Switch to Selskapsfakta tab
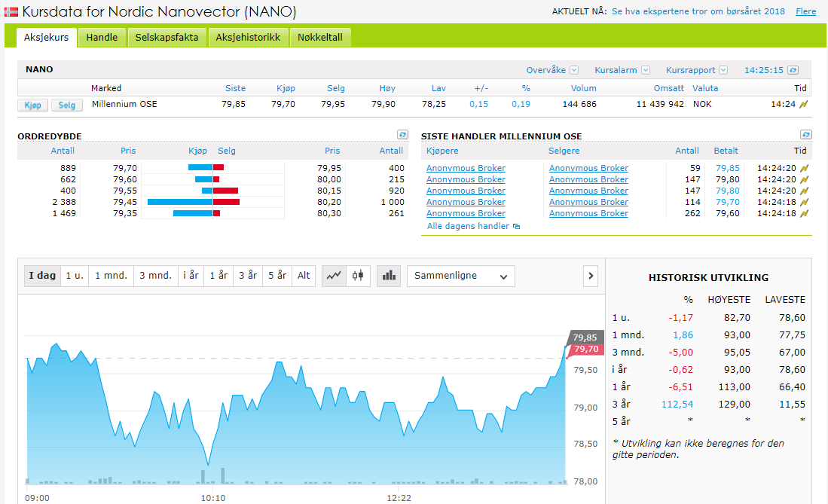 pos(167,38)
